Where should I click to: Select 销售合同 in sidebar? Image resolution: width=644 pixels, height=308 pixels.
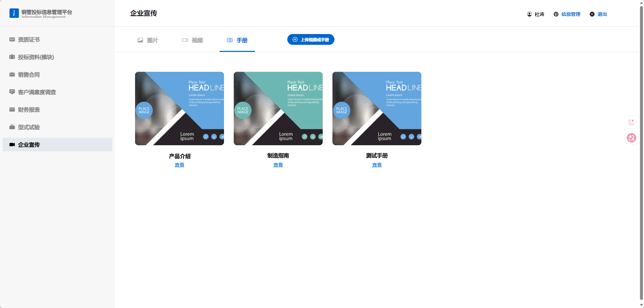tap(57, 74)
